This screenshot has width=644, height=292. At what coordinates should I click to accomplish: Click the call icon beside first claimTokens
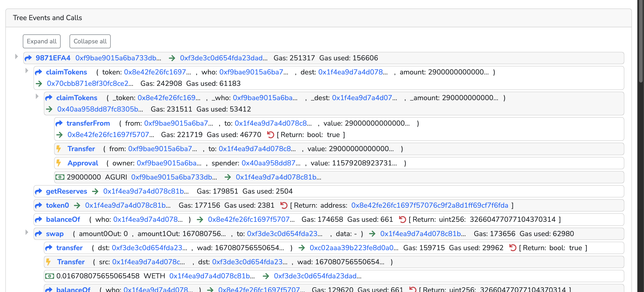click(38, 72)
